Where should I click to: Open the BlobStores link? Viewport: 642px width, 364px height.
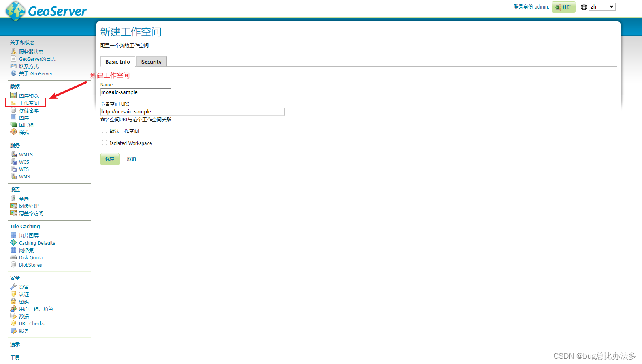pyautogui.click(x=30, y=265)
